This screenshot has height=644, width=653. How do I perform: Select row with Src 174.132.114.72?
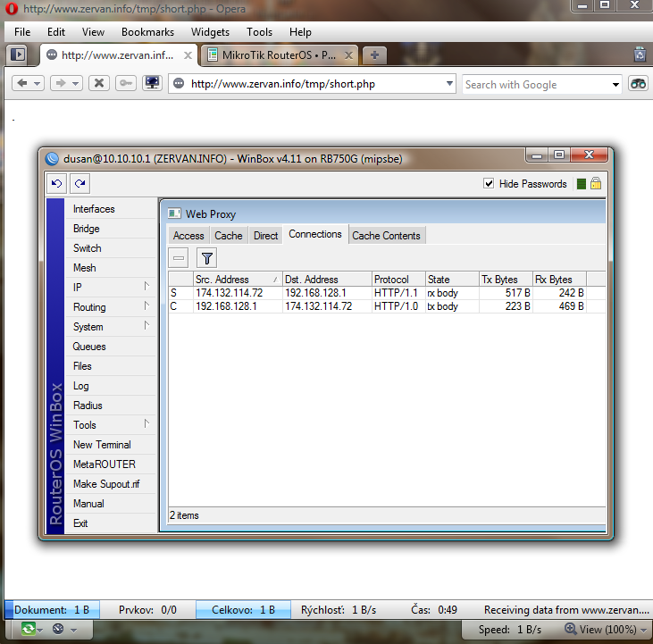[387, 293]
